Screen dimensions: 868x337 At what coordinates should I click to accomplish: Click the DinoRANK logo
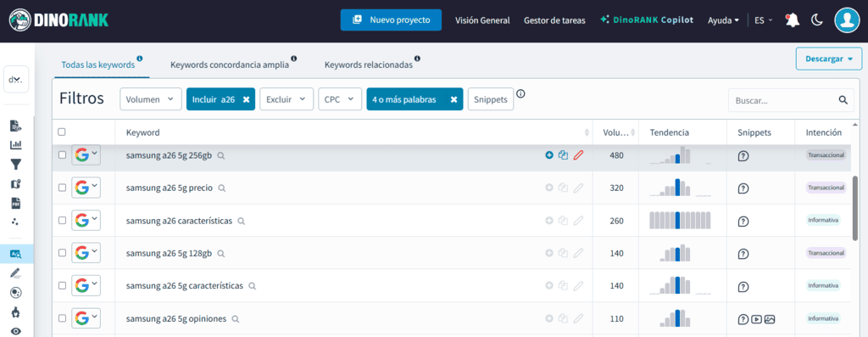58,20
